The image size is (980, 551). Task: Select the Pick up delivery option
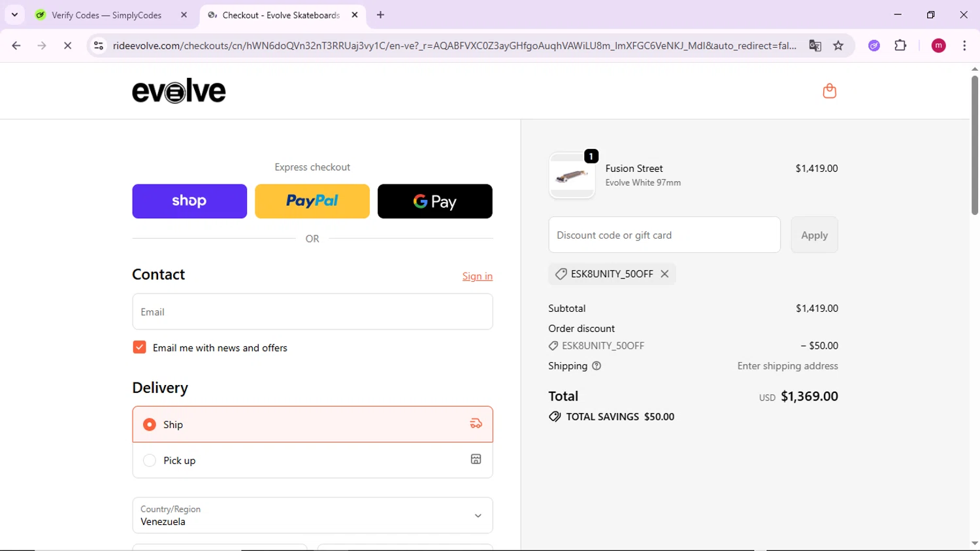coord(312,460)
